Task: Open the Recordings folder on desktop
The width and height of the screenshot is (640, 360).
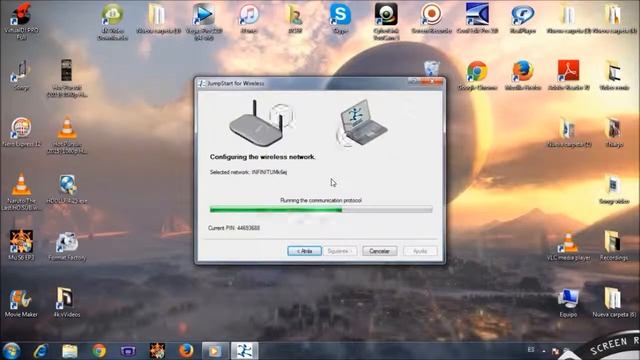Action: pyautogui.click(x=614, y=246)
